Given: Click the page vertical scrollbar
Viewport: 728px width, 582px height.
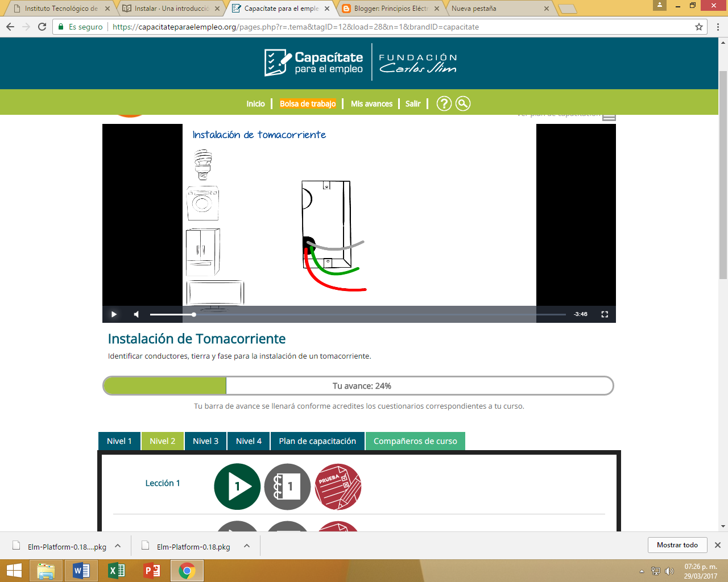Looking at the screenshot, I should (723, 174).
